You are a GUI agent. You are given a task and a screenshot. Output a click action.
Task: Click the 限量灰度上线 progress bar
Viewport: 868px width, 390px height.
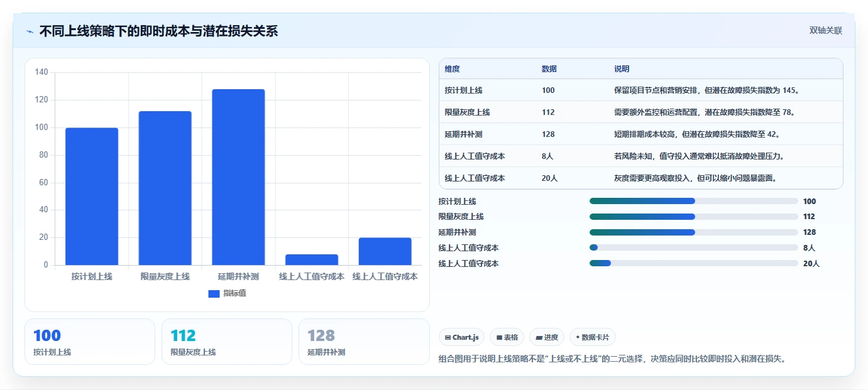point(694,217)
